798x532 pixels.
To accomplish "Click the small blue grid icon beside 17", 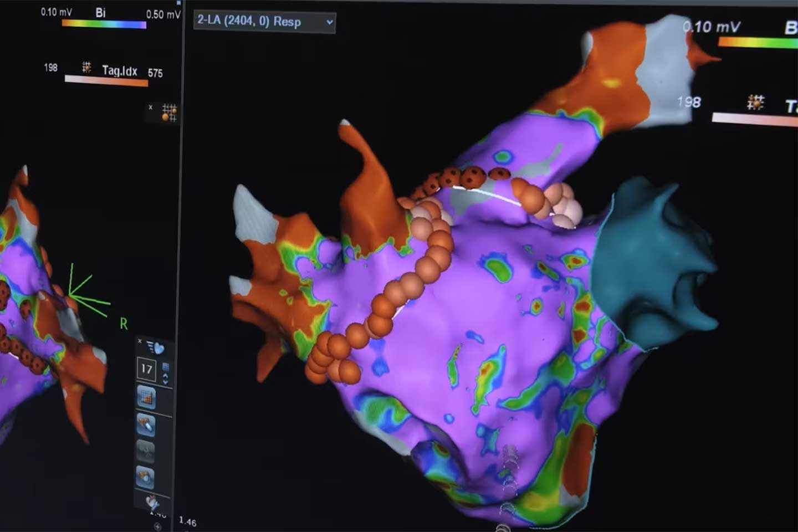I will click(165, 366).
